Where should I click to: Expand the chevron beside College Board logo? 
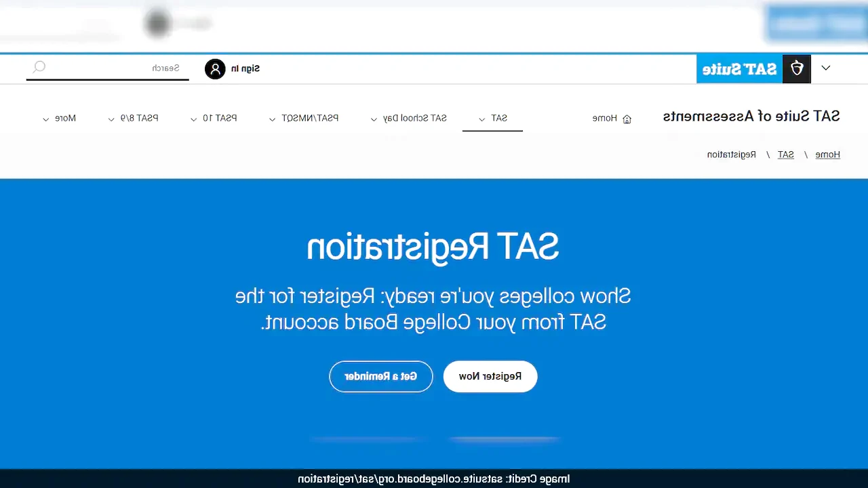point(825,68)
